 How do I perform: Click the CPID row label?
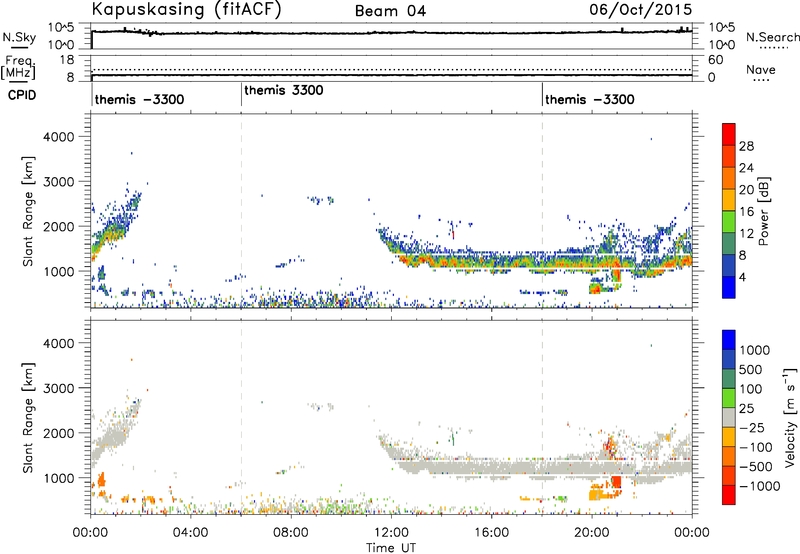(22, 95)
